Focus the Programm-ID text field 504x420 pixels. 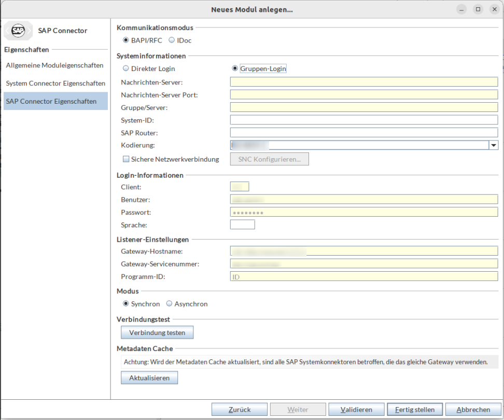(363, 277)
